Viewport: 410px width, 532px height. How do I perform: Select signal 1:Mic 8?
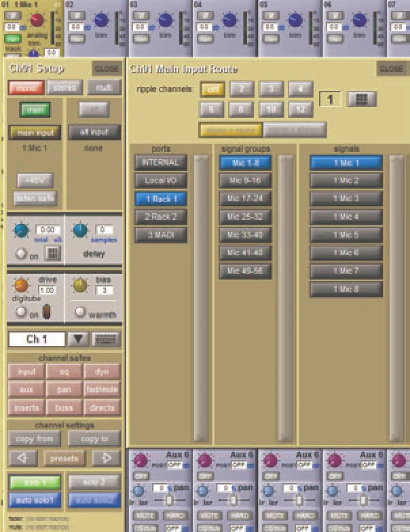coord(346,289)
